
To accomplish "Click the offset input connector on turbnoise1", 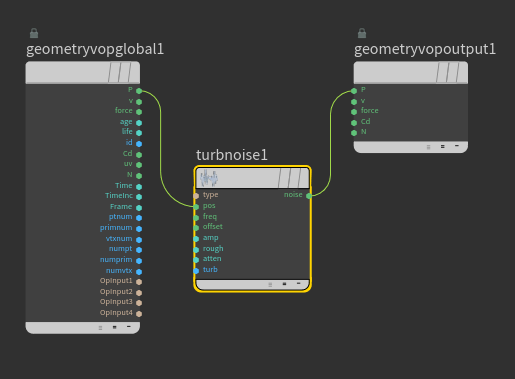I will click(x=196, y=228).
